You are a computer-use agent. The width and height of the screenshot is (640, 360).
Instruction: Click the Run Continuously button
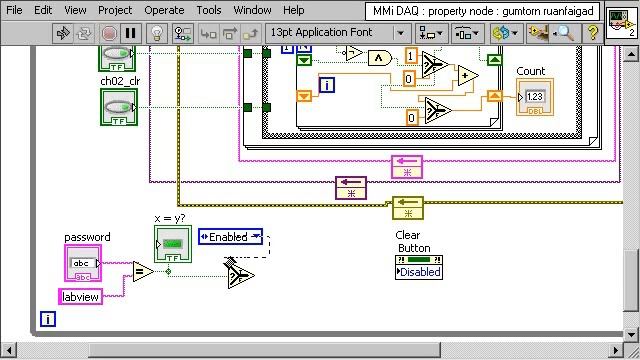[84, 33]
